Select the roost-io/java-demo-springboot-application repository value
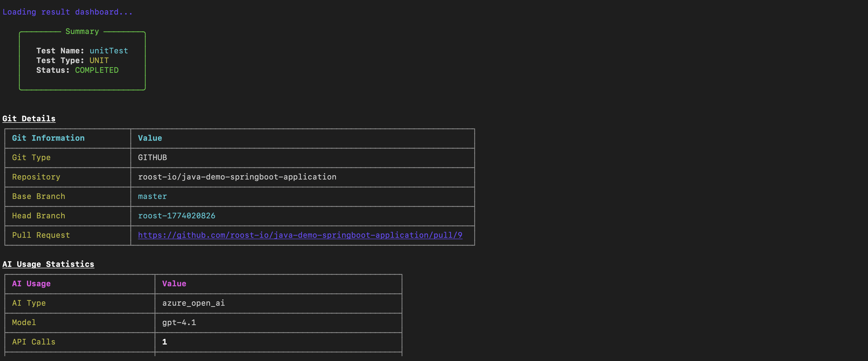Screen dimensions: 868x361 pos(237,177)
